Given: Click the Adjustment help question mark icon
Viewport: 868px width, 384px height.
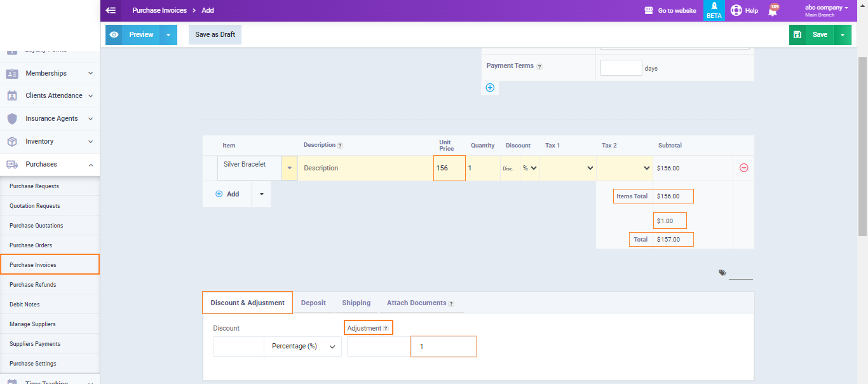Looking at the screenshot, I should (x=386, y=329).
